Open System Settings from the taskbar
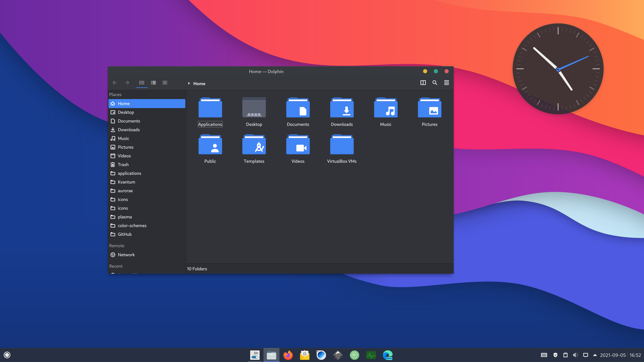Image resolution: width=644 pixels, height=362 pixels. (255, 355)
